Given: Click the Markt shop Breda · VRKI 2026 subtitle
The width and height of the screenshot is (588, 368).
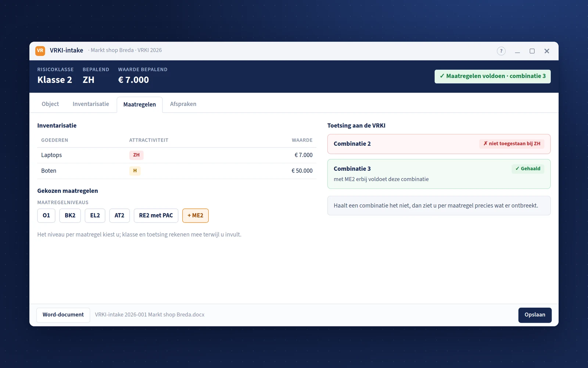Looking at the screenshot, I should pos(126,50).
